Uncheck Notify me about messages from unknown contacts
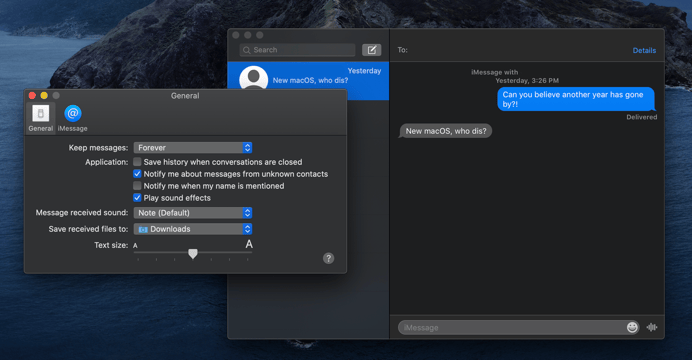 [137, 174]
